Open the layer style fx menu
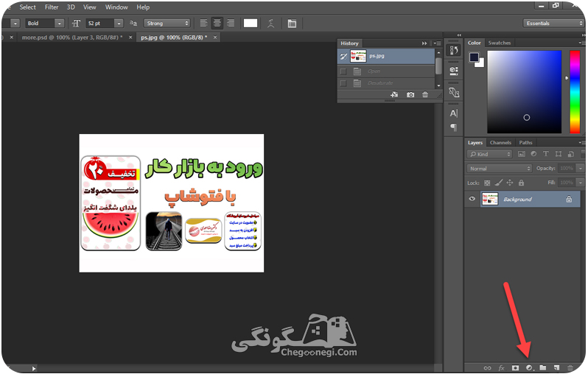The height and width of the screenshot is (374, 588). [501, 367]
